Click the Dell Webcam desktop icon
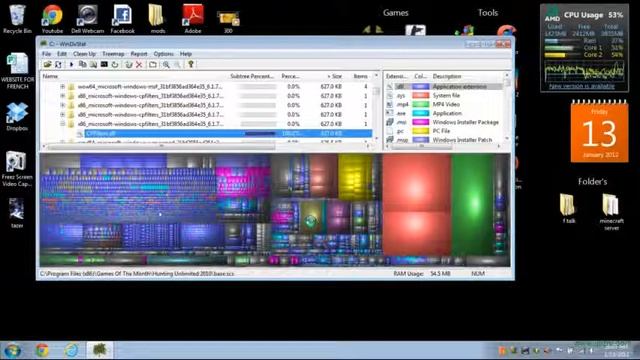Image resolution: width=640 pixels, height=360 pixels. tap(87, 19)
